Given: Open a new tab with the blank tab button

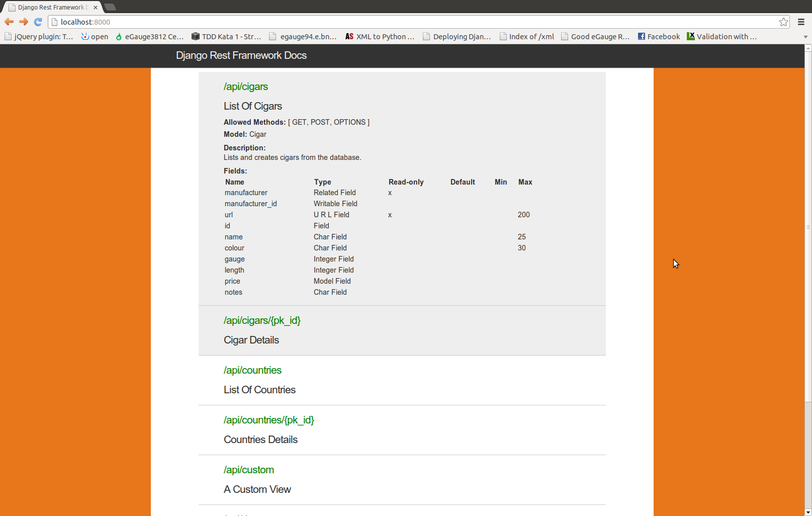Looking at the screenshot, I should click(x=110, y=7).
